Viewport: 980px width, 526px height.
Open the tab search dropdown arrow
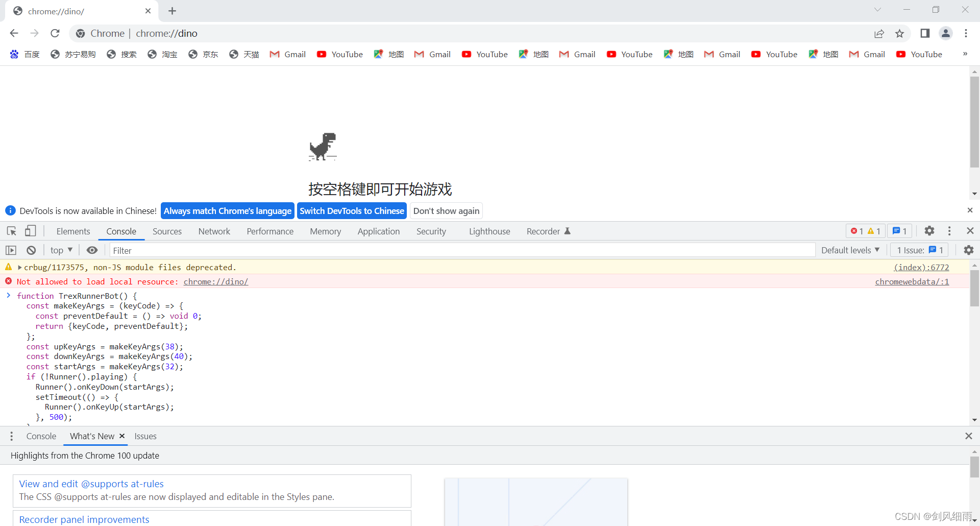877,10
